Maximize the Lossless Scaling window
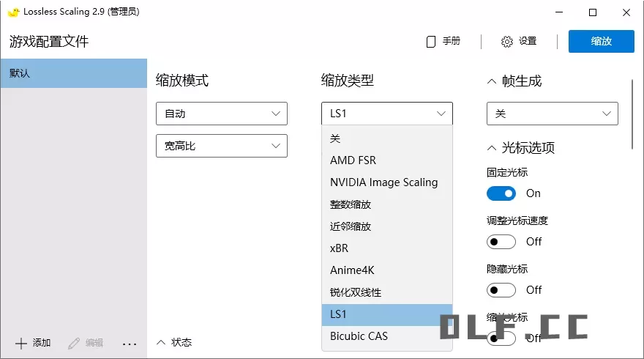This screenshot has width=644, height=359. (593, 12)
